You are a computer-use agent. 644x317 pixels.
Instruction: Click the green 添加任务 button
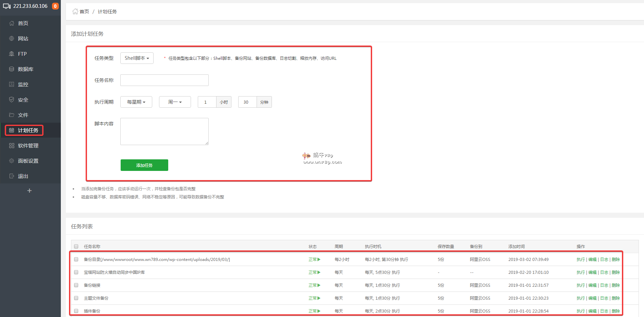(x=144, y=165)
